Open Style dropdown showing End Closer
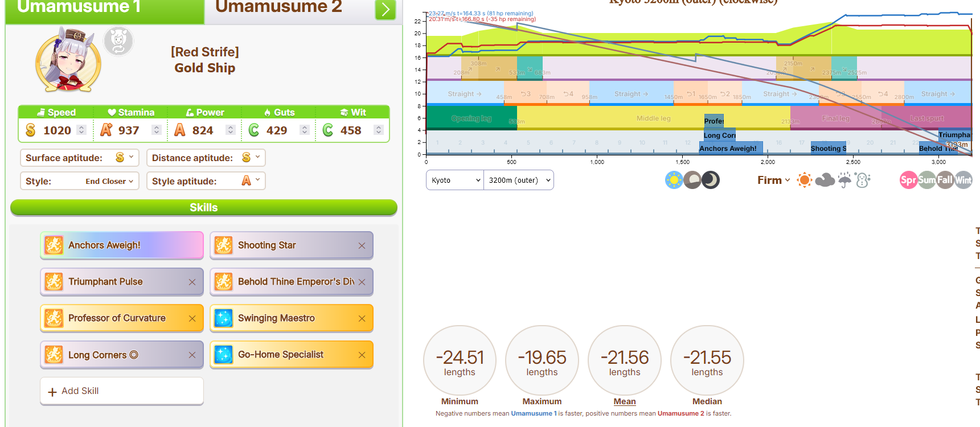980x427 pixels. click(80, 181)
